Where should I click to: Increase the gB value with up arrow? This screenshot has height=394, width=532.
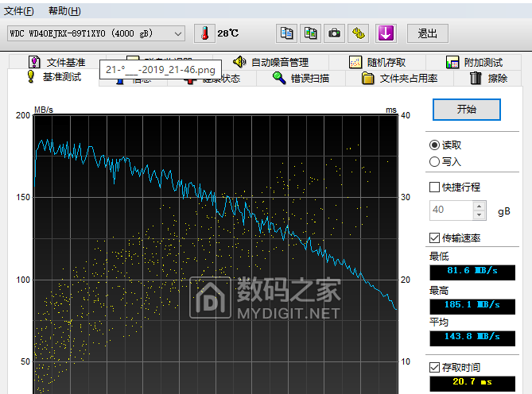pos(479,206)
